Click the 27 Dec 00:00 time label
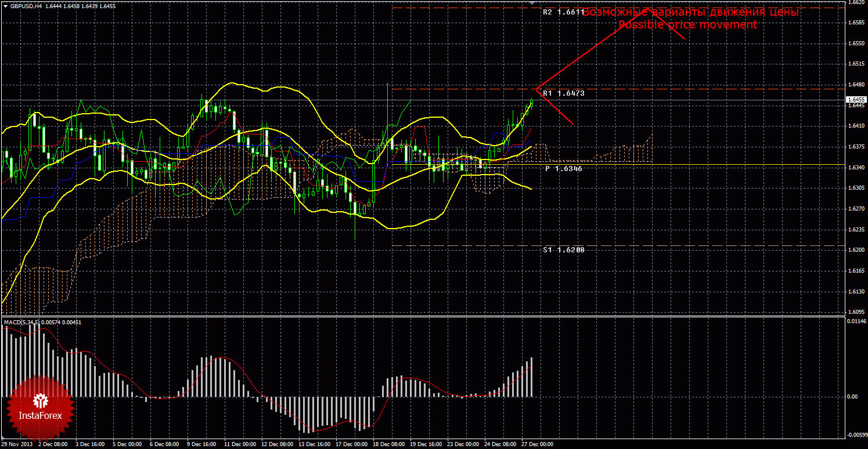 pyautogui.click(x=538, y=444)
